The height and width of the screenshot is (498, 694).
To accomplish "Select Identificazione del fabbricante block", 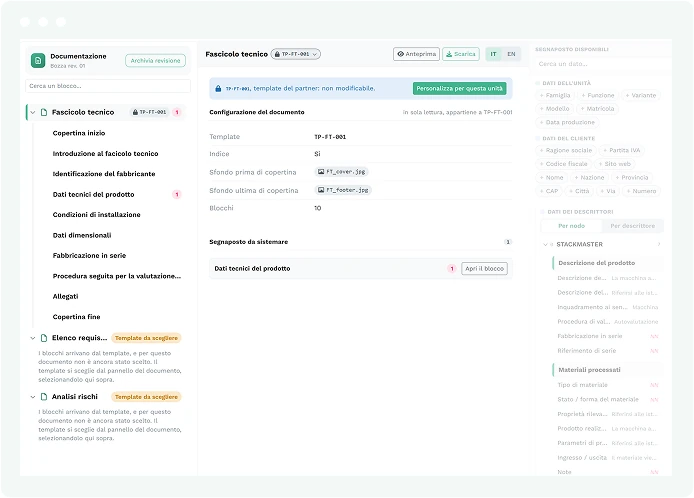I will (104, 174).
